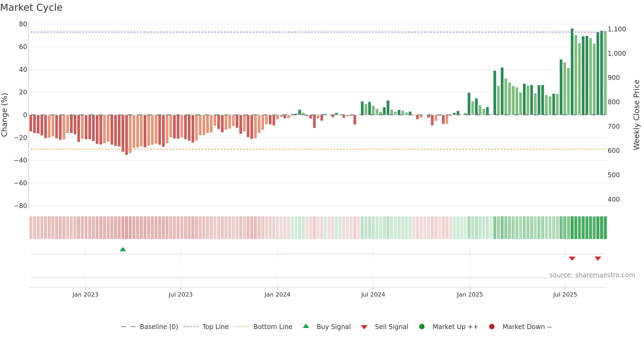Click the leftmost pink heatmap cell
This screenshot has width=644, height=362.
point(31,228)
